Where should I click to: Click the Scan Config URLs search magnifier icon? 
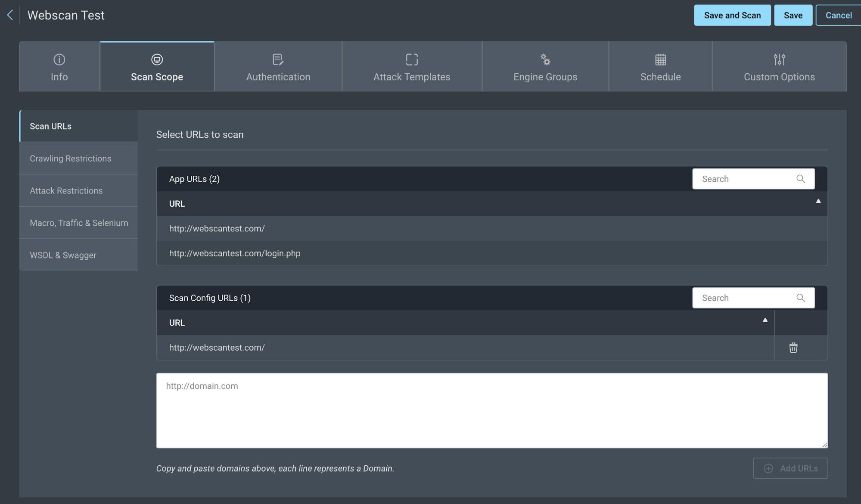[x=800, y=298]
